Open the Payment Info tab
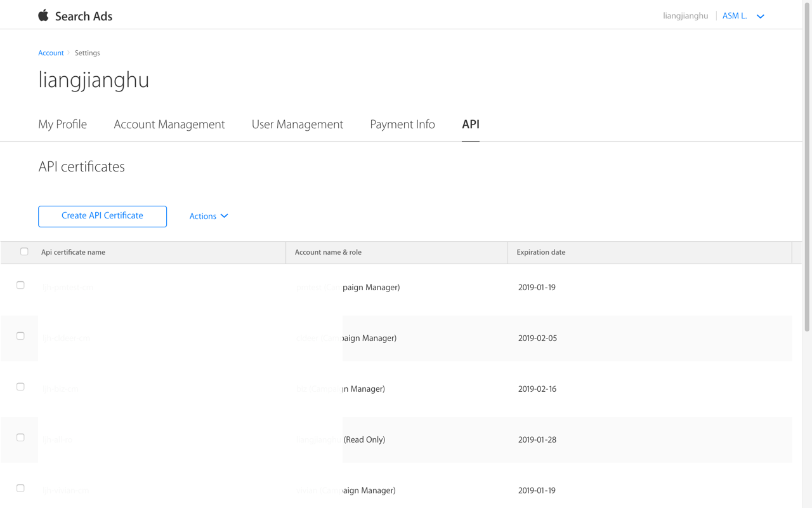The height and width of the screenshot is (508, 812). (402, 124)
